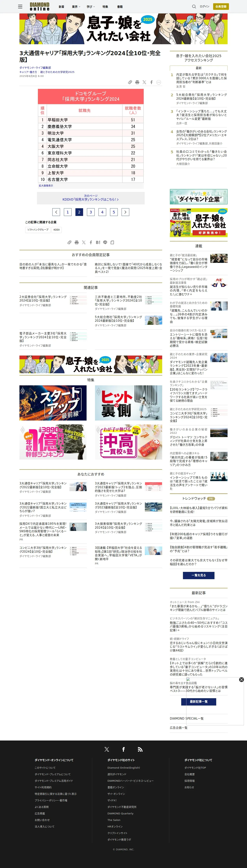The width and height of the screenshot is (247, 868).
Task: Click the KDDI company tag
Action: tap(57, 230)
